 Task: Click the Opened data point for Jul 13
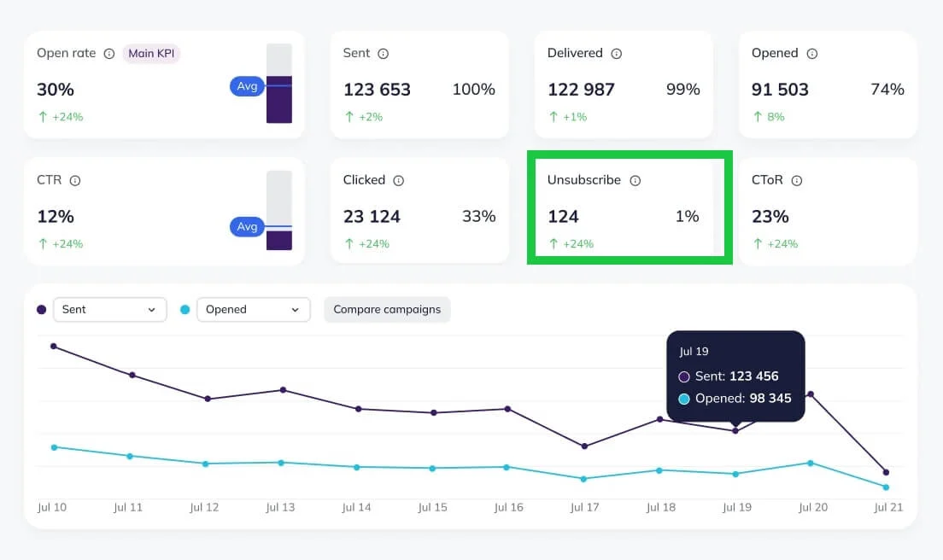[281, 463]
